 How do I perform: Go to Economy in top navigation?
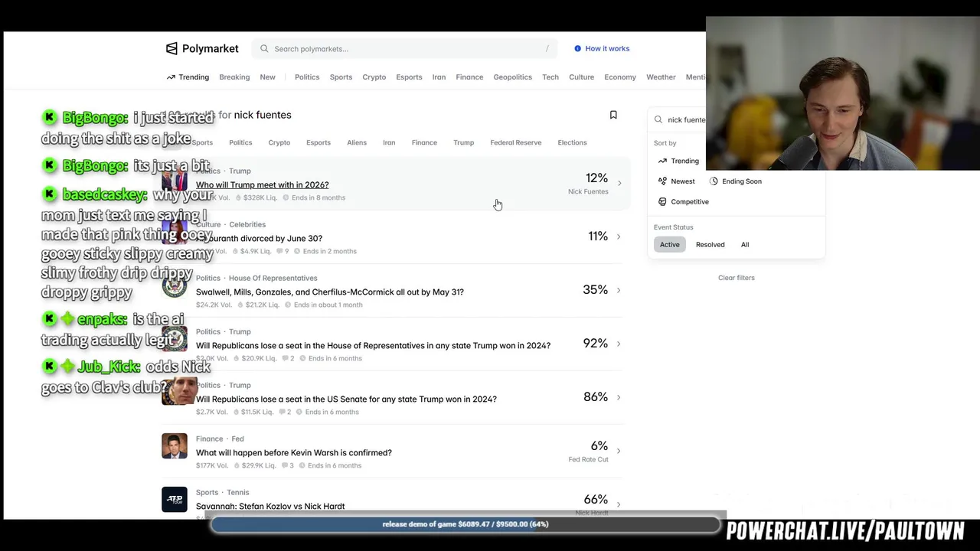tap(620, 77)
